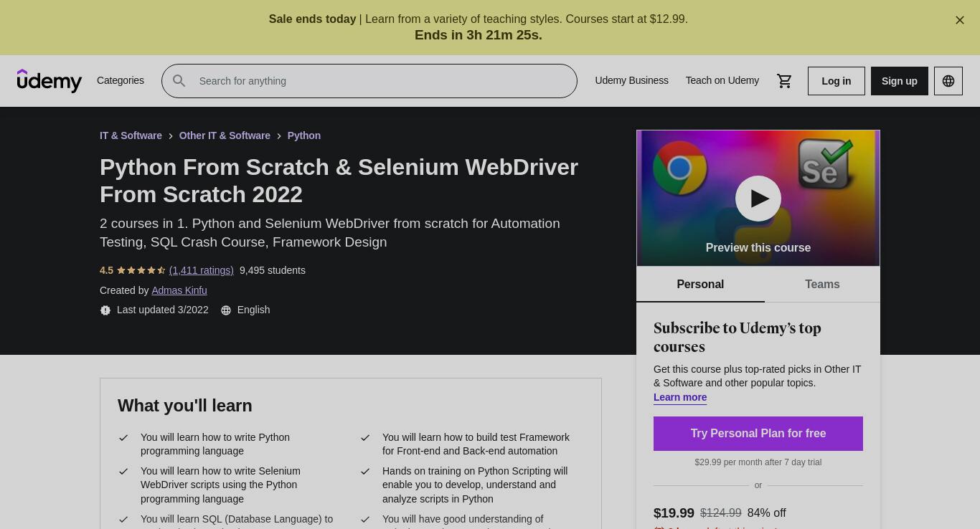Close the sale banner
Viewport: 980px width, 529px height.
tap(959, 20)
